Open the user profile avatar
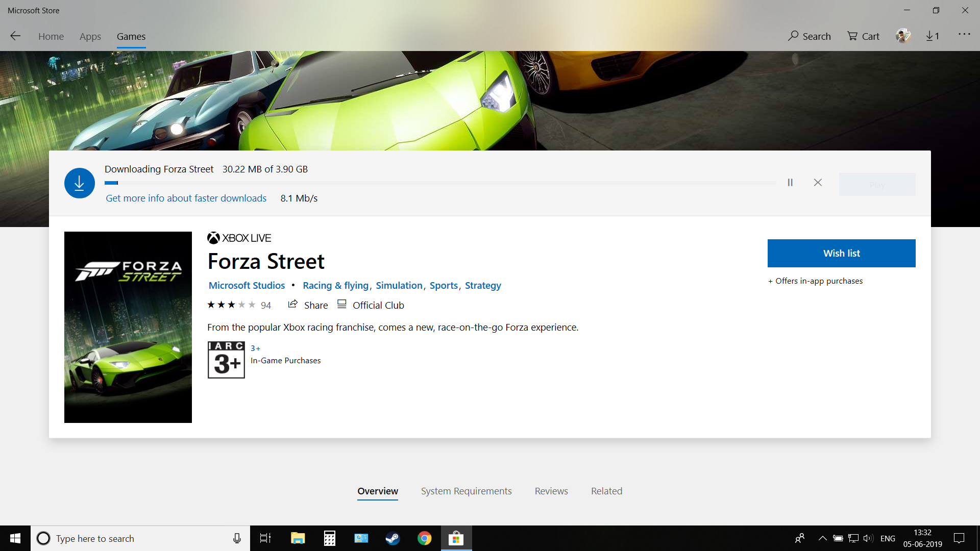Image resolution: width=980 pixels, height=551 pixels. pos(903,36)
